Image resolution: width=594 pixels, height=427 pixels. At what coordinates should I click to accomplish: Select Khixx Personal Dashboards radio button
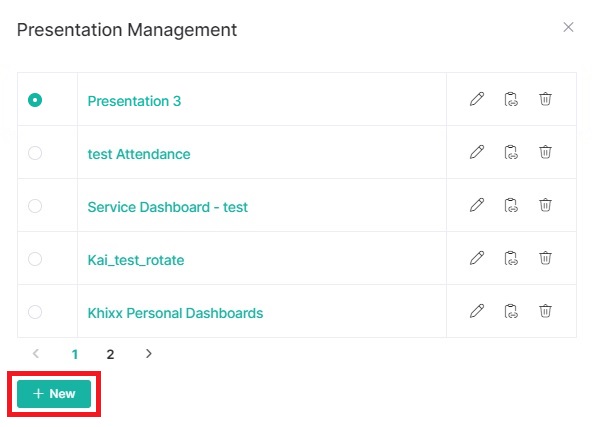[x=35, y=312]
